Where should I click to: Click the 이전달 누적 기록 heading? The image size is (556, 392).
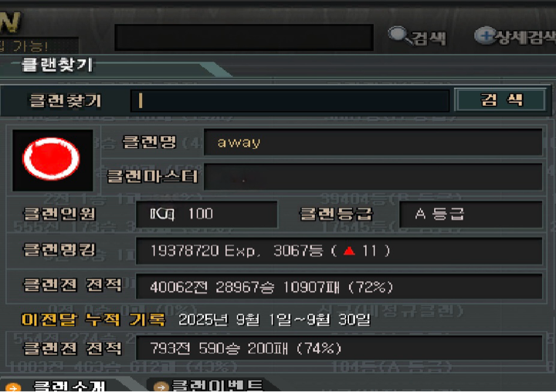tap(93, 319)
